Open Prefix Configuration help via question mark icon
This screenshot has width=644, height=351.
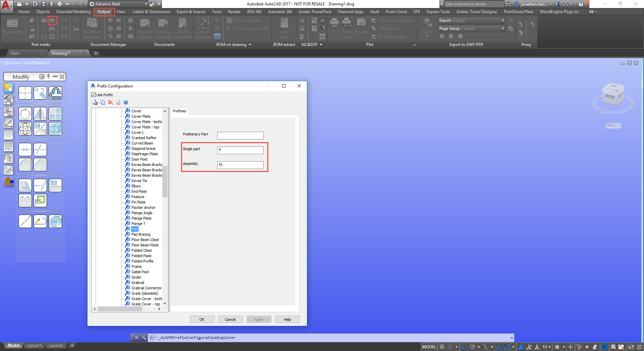pyautogui.click(x=126, y=102)
